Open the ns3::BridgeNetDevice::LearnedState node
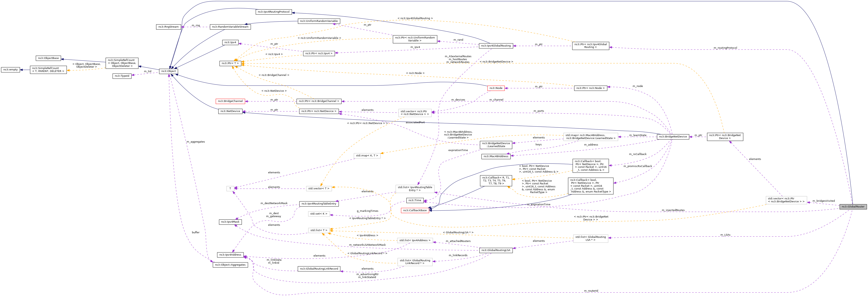 (x=496, y=145)
